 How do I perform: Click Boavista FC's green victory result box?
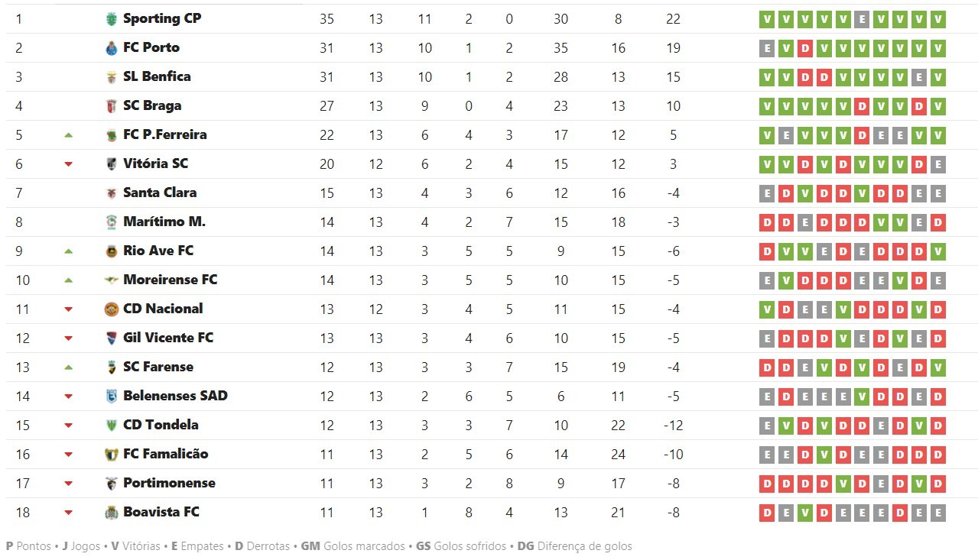coord(804,513)
